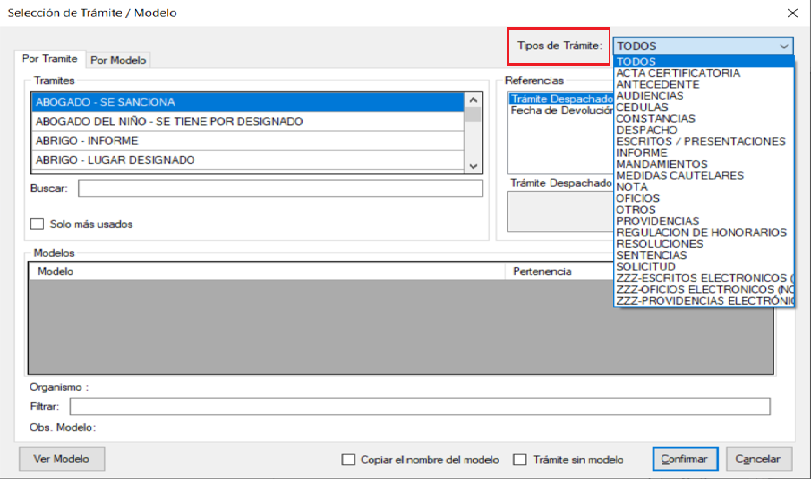Switch to the Por Modelo tab
Viewport: 811px width, 479px height.
coord(119,60)
